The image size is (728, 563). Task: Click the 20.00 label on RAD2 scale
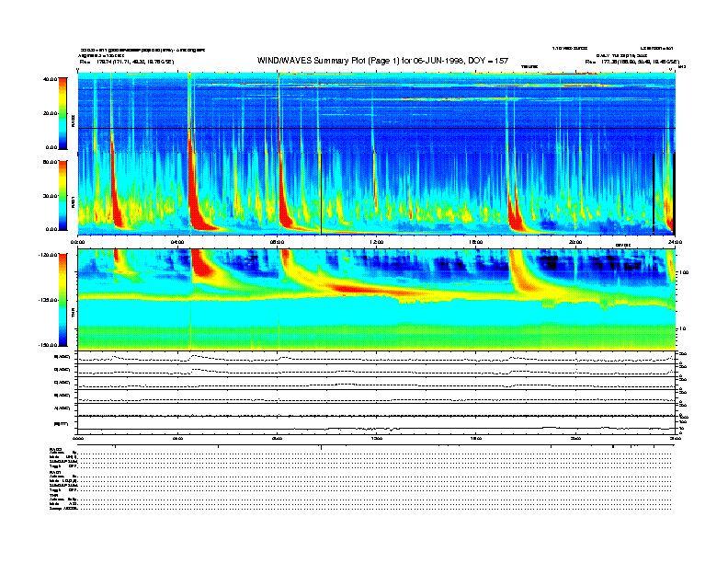click(51, 113)
